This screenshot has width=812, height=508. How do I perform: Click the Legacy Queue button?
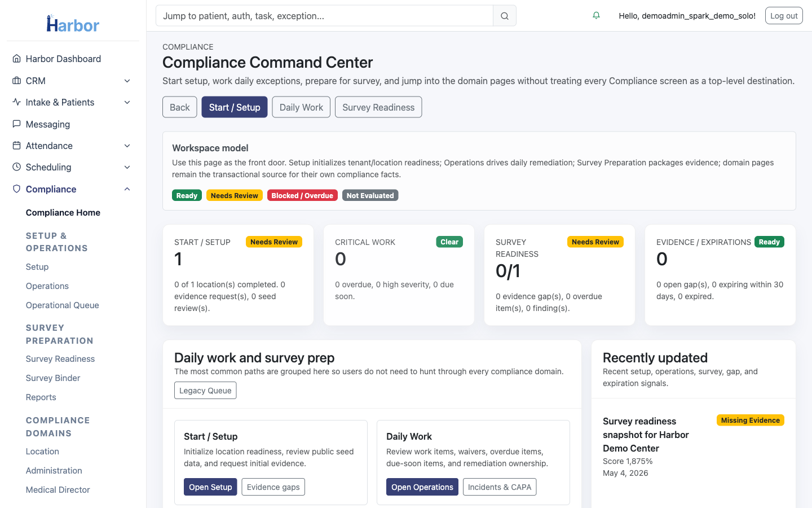point(205,391)
